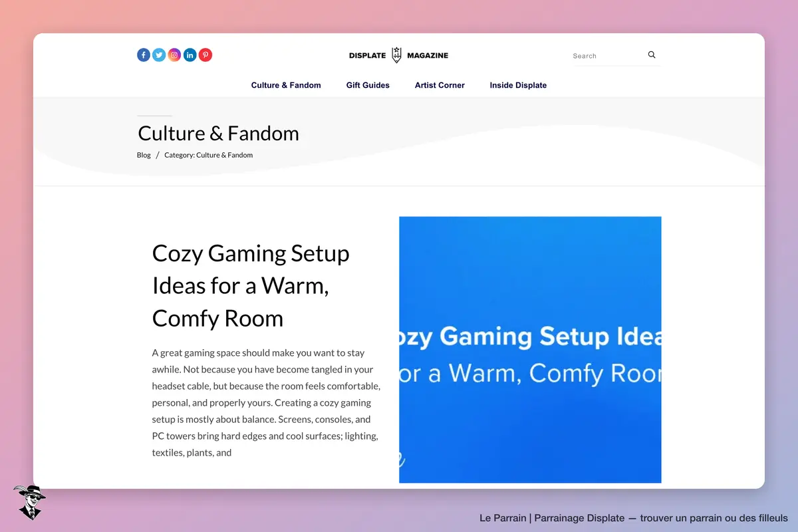Open the Gift Guides menu
798x532 pixels.
(368, 85)
